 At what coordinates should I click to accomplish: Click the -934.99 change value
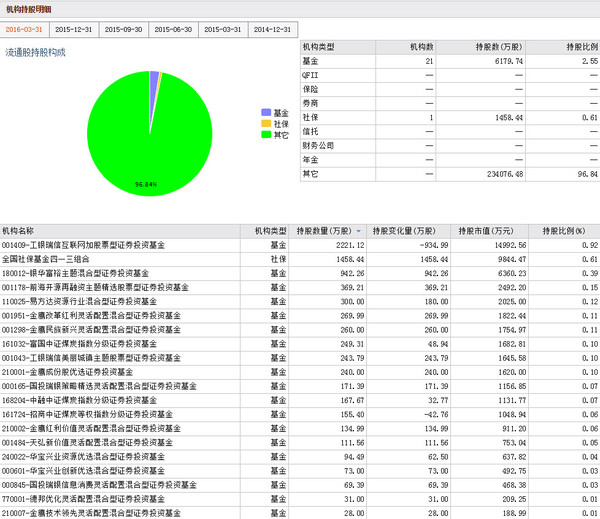tap(434, 245)
